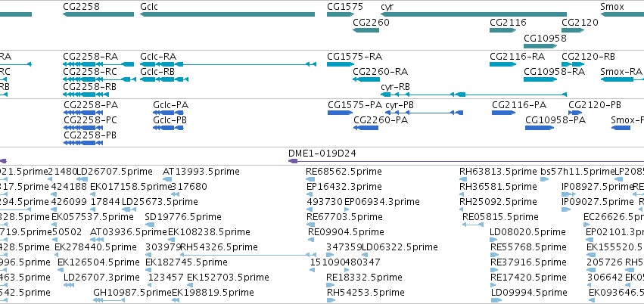
Task: Select EST RH54326.5prime
Action: tap(219, 247)
